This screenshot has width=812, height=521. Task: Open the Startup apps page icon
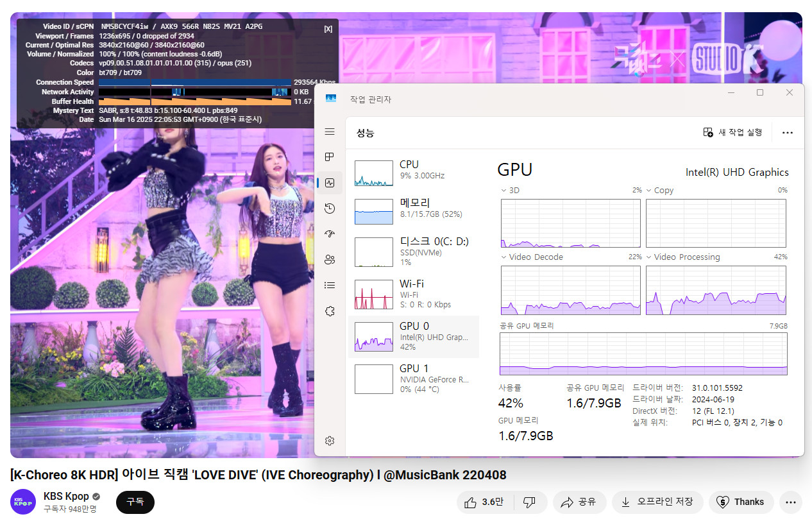tap(330, 234)
